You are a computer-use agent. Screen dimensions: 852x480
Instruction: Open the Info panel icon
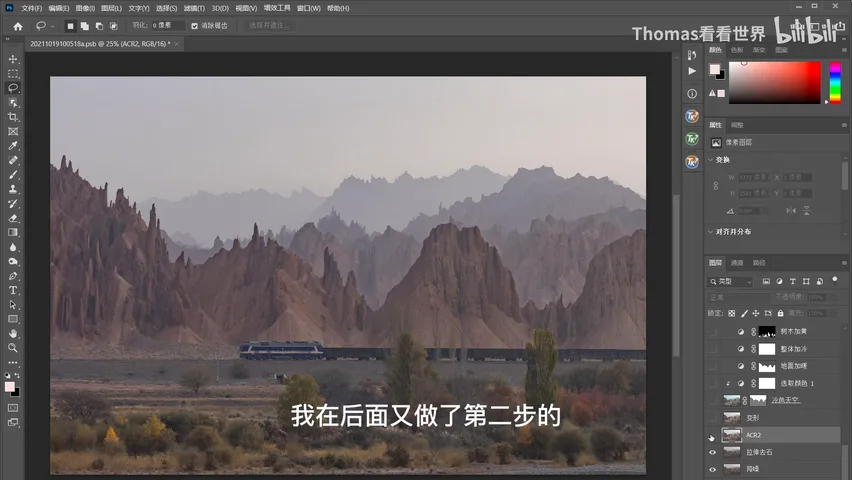coord(692,93)
